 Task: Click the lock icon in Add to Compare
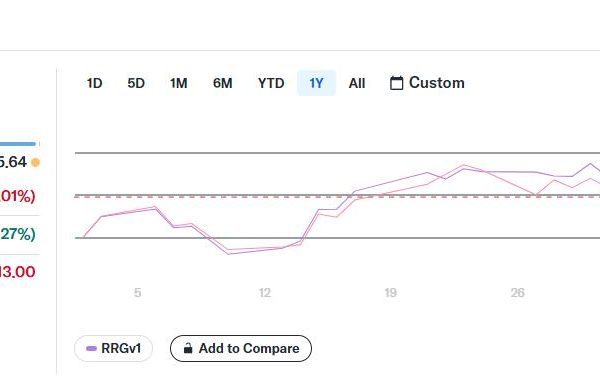point(188,348)
